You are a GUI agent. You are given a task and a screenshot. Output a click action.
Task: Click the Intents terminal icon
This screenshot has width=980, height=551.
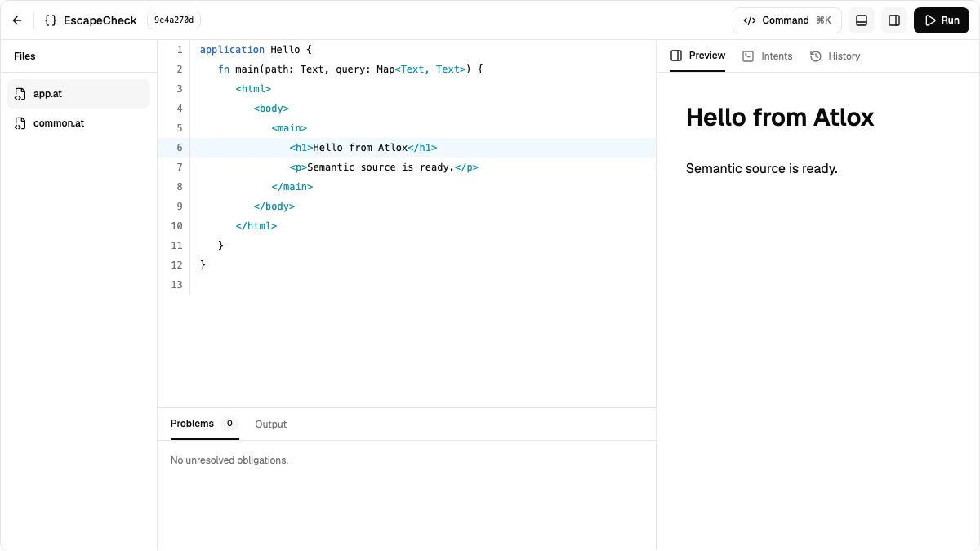(x=748, y=56)
